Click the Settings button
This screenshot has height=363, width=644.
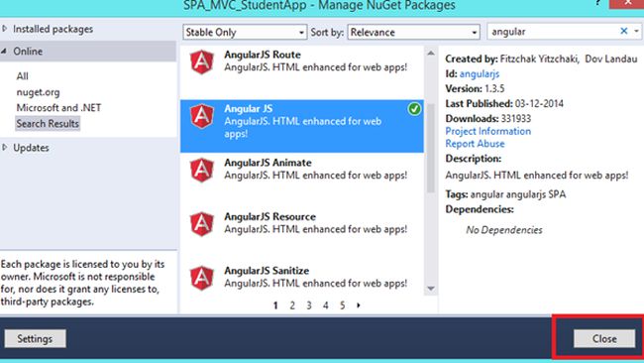35,339
